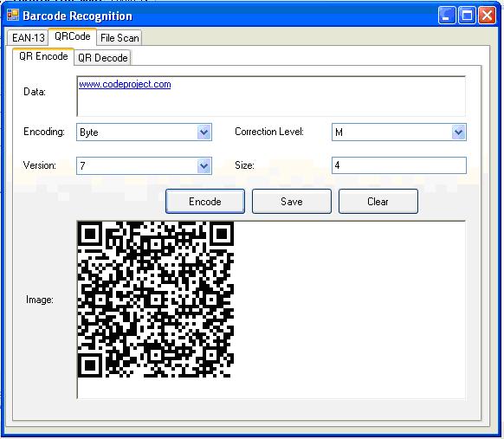
Task: Click the Encoding: label
Action: [x=44, y=132]
